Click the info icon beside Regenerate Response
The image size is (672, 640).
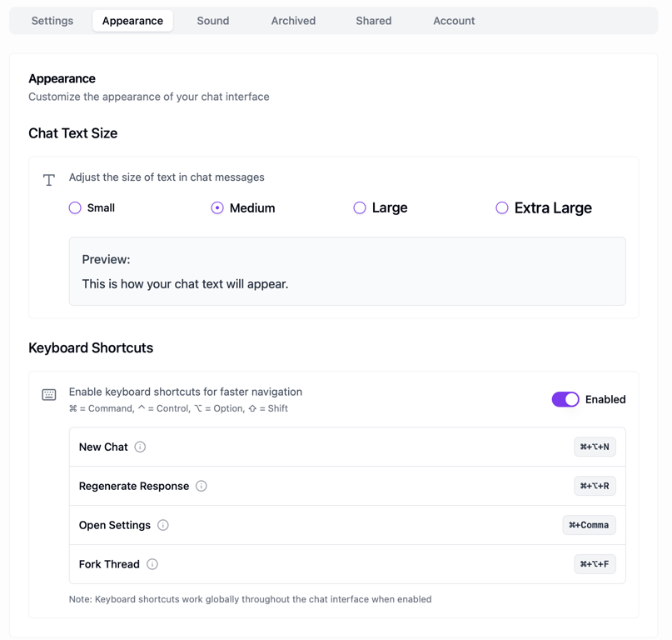(202, 486)
